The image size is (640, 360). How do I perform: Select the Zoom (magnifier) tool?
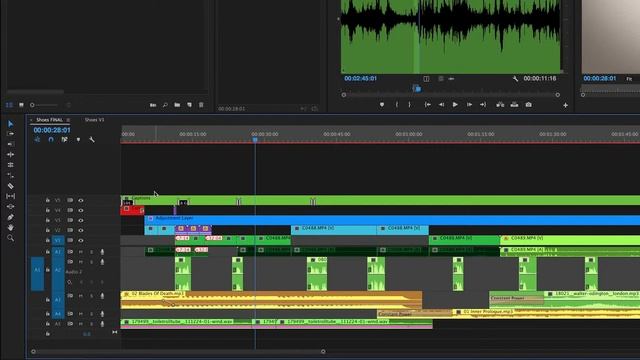click(x=11, y=238)
